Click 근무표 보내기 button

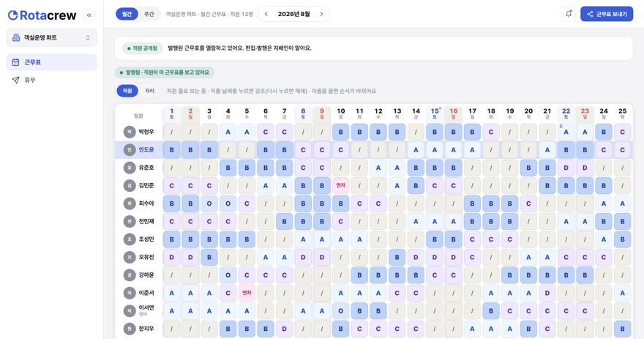click(607, 14)
